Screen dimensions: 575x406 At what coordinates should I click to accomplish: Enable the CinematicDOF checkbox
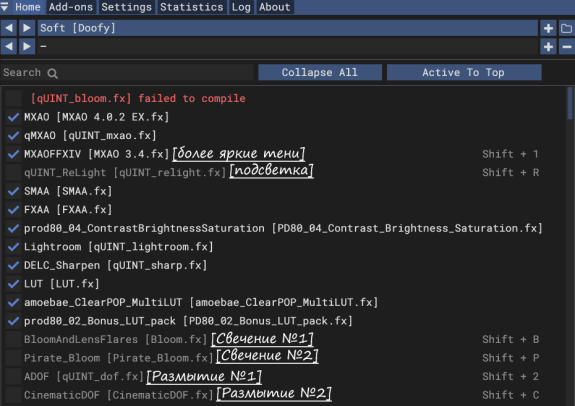point(14,395)
